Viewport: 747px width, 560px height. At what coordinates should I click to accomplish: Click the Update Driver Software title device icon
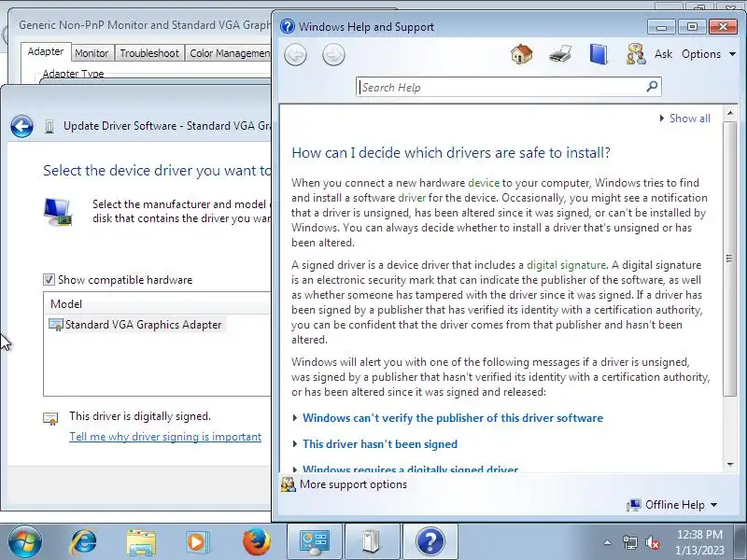(49, 127)
